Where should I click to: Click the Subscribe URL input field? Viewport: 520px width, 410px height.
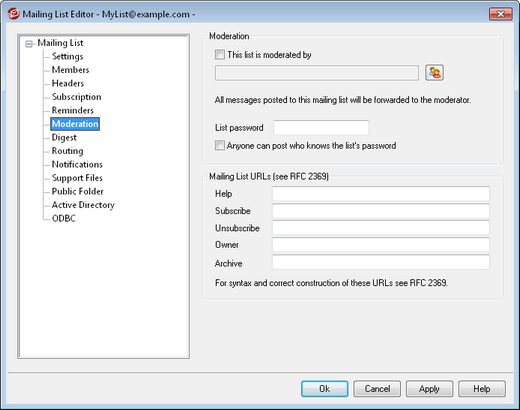coord(381,211)
